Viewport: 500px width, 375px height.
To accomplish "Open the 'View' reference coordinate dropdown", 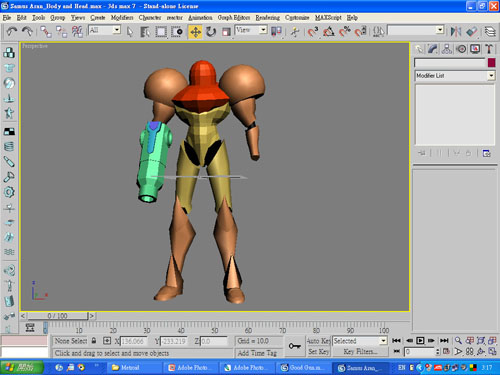I will [x=263, y=30].
